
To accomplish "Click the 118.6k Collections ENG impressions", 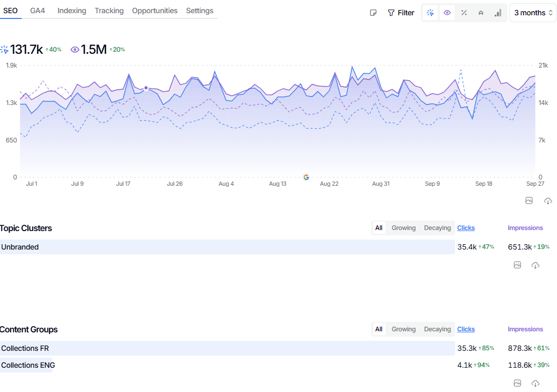I will (x=520, y=365).
